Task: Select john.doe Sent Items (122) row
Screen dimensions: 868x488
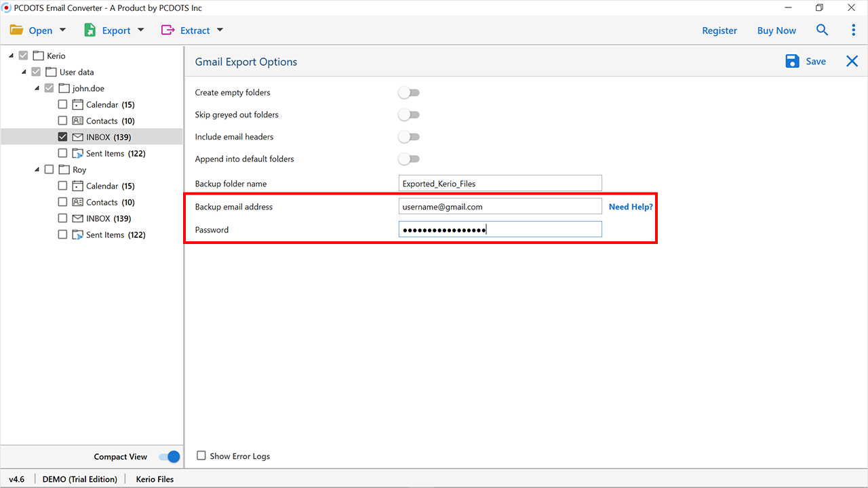Action: [x=92, y=153]
